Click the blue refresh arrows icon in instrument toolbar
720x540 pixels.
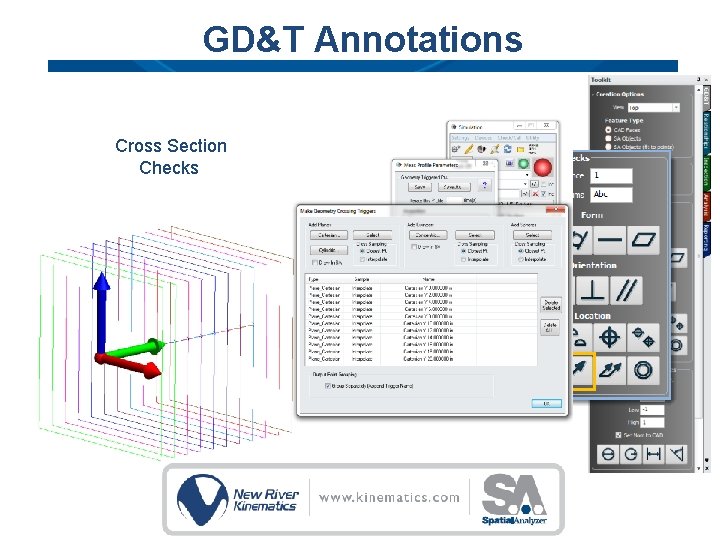click(507, 149)
